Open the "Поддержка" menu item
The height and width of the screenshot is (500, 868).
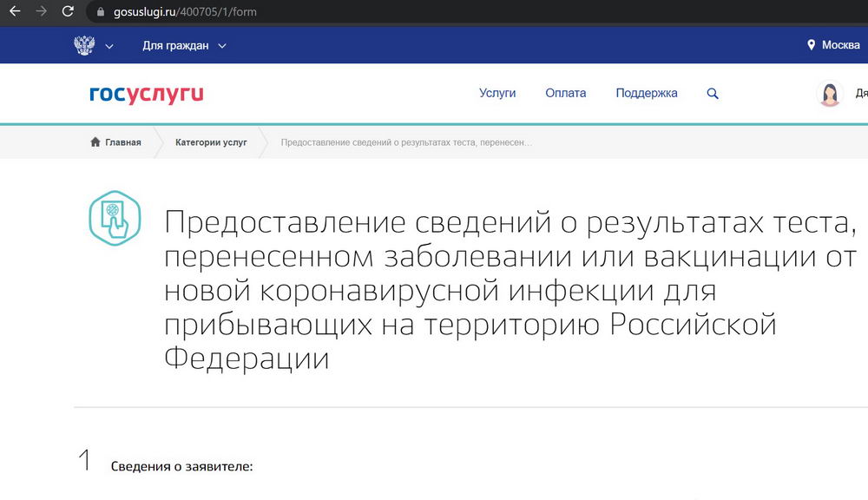click(647, 93)
